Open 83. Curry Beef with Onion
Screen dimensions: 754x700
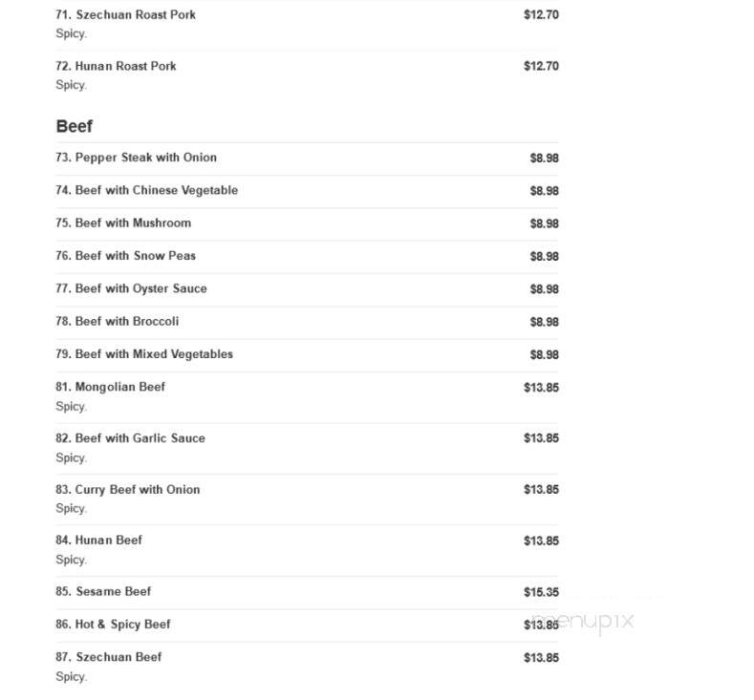click(307, 499)
